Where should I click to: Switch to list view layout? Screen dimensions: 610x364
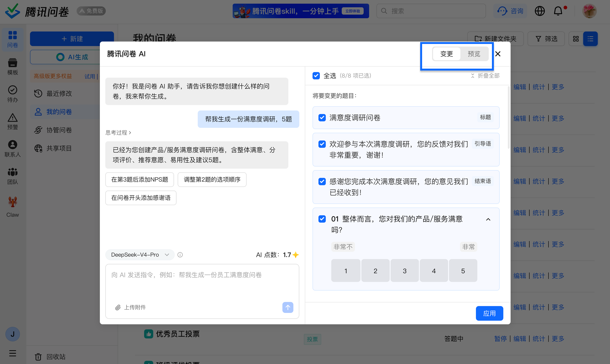coord(590,39)
